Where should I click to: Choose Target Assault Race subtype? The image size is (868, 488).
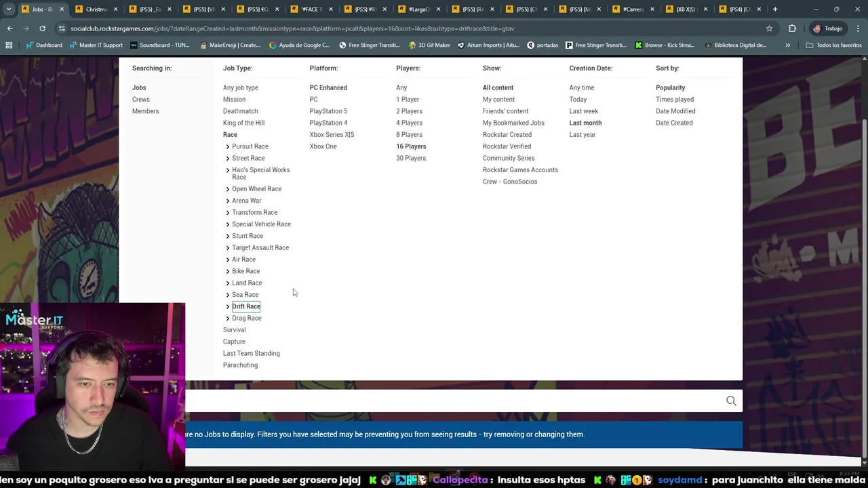pos(260,247)
